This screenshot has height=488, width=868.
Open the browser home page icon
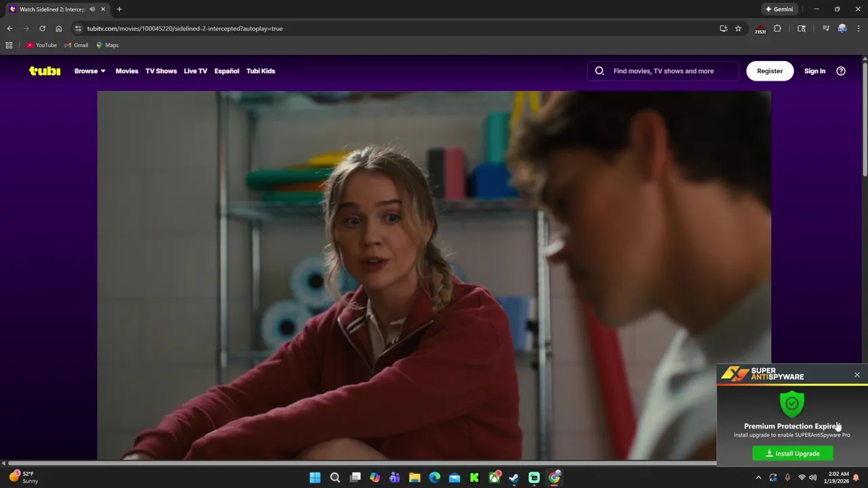(58, 28)
